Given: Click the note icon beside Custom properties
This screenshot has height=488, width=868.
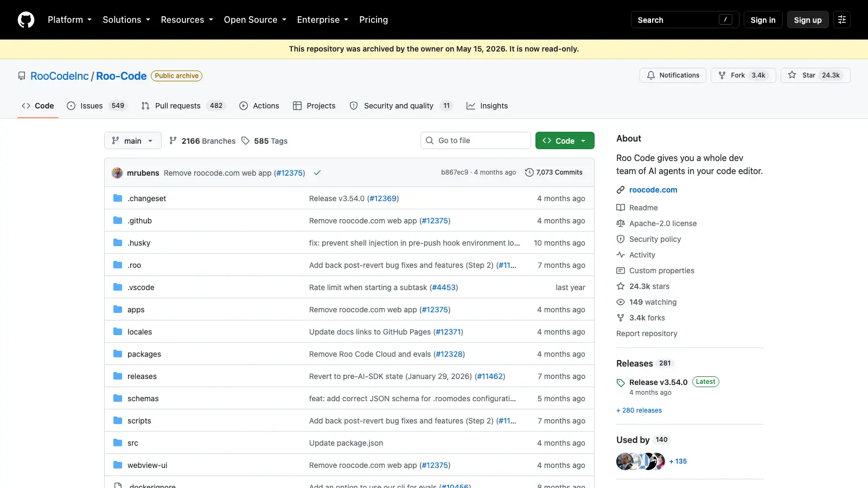Looking at the screenshot, I should [621, 271].
